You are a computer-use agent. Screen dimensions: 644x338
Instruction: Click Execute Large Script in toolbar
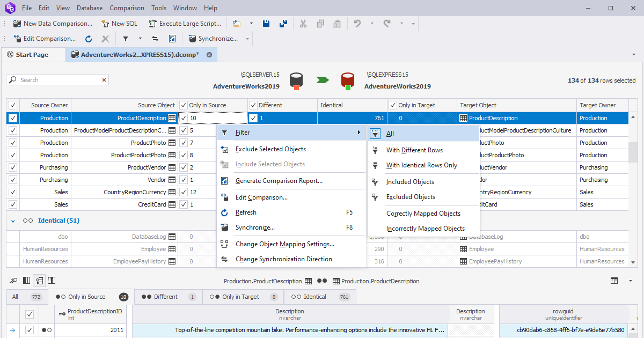pos(185,24)
